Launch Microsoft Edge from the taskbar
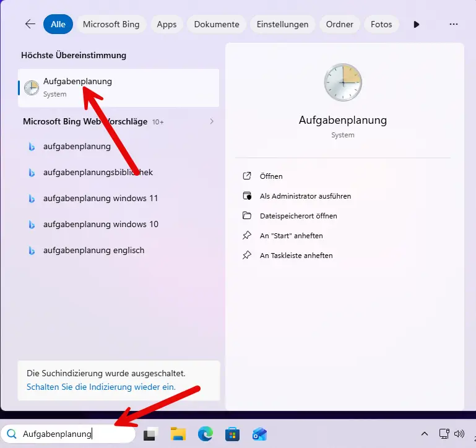This screenshot has width=476, height=448. [206, 434]
